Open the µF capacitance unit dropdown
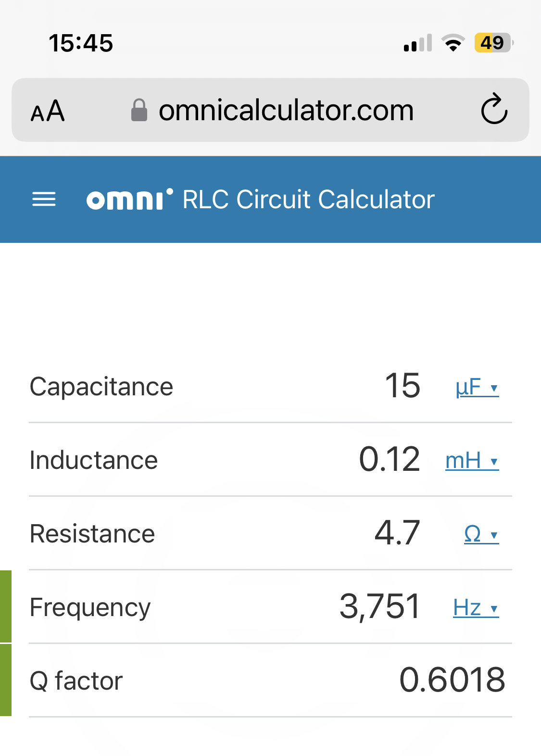The image size is (541, 756). tap(477, 387)
